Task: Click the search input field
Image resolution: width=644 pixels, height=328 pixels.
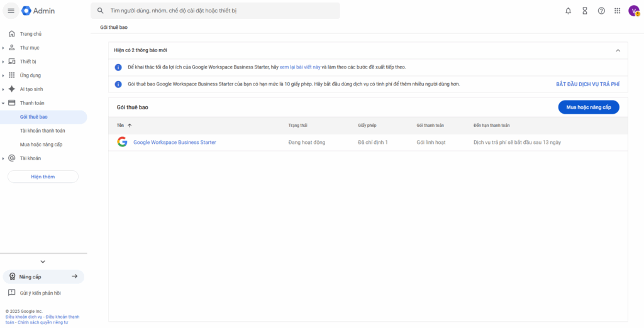Action: tap(220, 11)
